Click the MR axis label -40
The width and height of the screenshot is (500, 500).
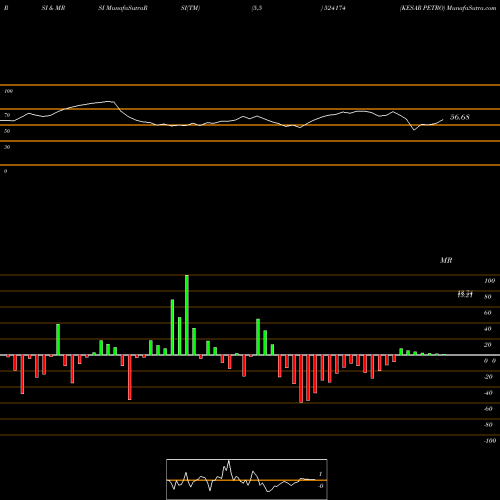[488, 393]
